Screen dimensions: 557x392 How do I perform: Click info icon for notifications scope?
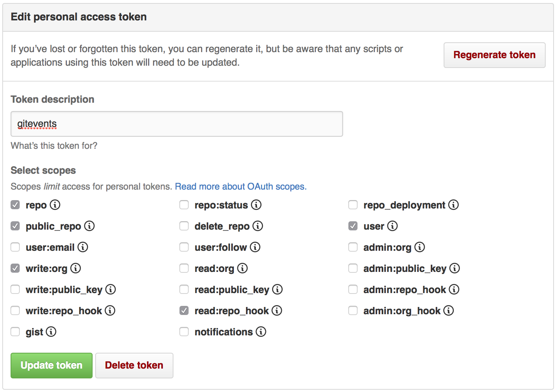point(261,332)
